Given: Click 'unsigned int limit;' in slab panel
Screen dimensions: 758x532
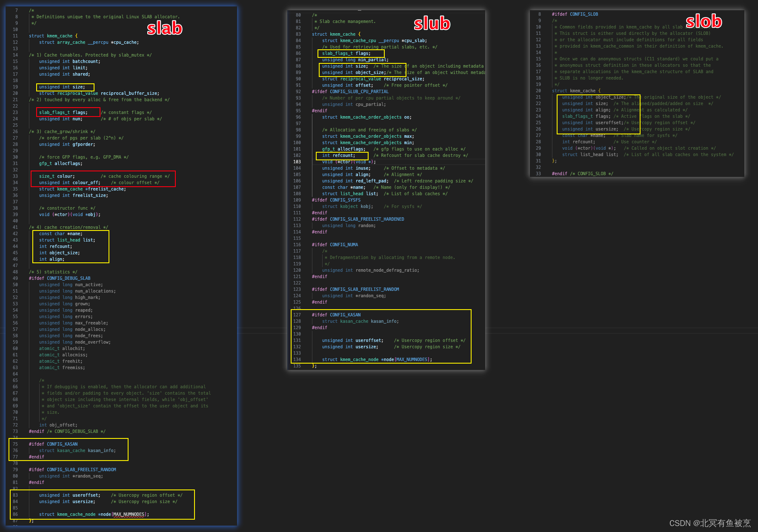Looking at the screenshot, I should point(63,68).
